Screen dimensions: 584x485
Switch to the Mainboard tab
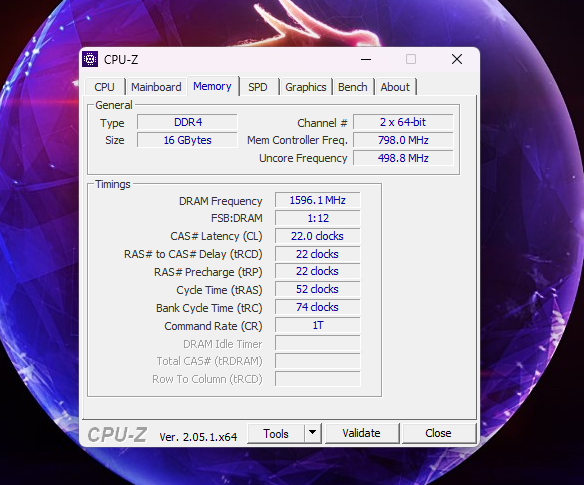point(156,87)
